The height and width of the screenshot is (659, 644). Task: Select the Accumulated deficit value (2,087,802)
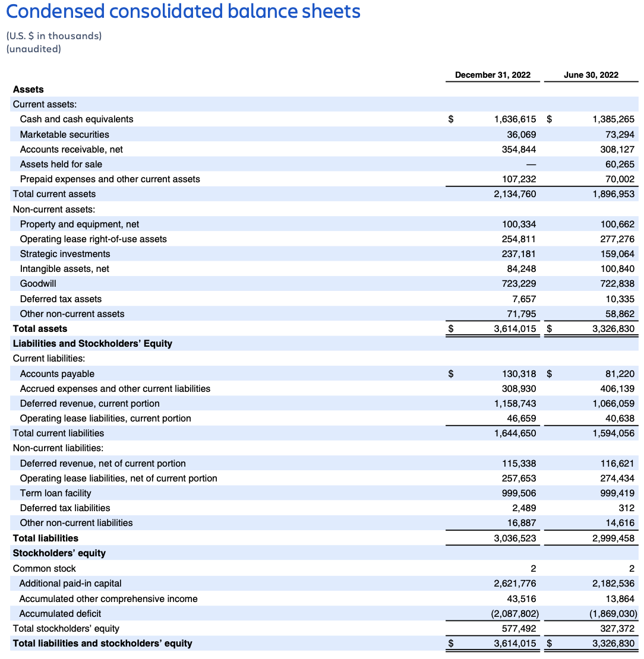click(515, 614)
